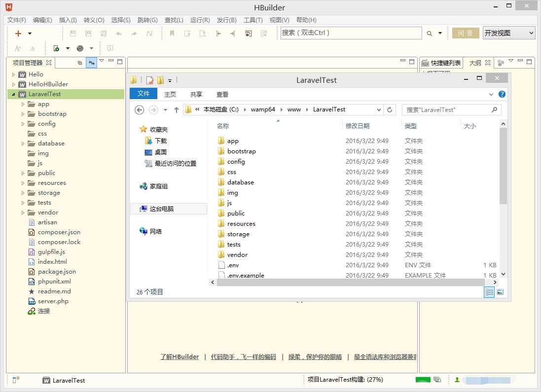Click the 连接 item in project tree

pos(43,311)
